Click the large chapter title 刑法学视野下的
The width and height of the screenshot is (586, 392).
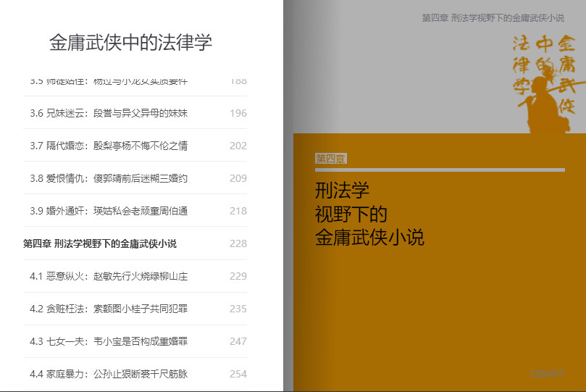tap(351, 214)
